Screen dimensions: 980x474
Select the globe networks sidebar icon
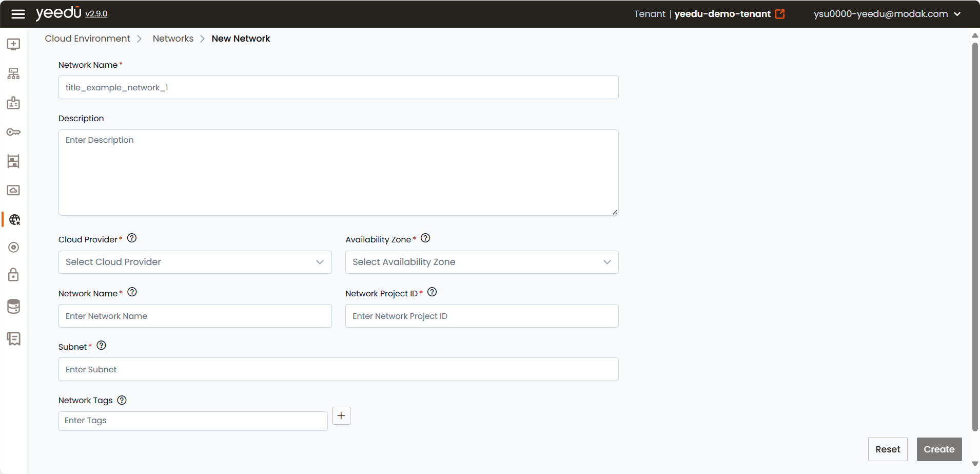pos(14,220)
